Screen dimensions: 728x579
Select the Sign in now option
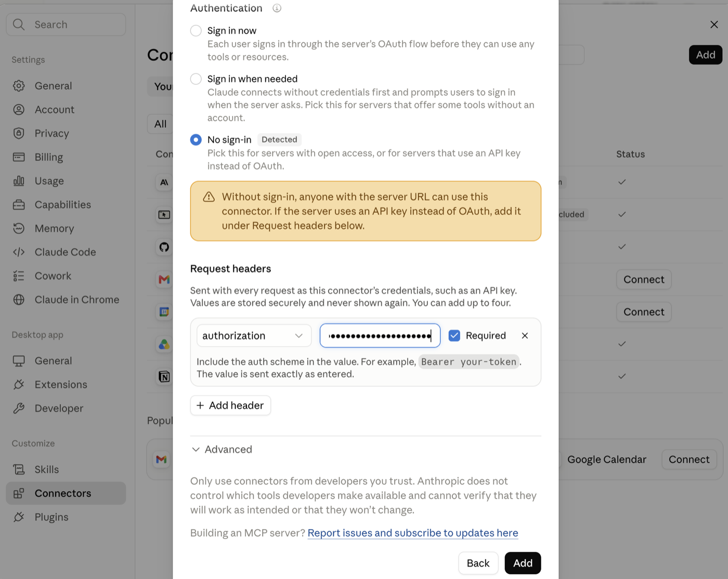pyautogui.click(x=196, y=31)
